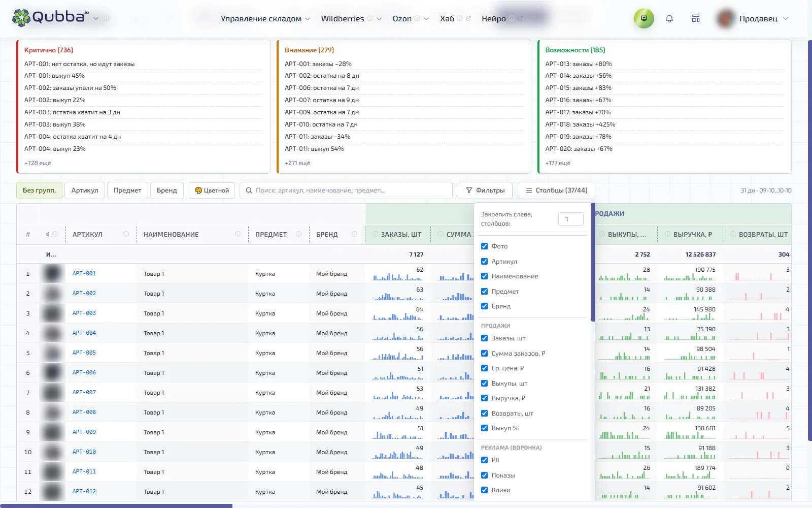812x508 pixels.
Task: Toggle the Цветной color mode button
Action: (x=212, y=190)
